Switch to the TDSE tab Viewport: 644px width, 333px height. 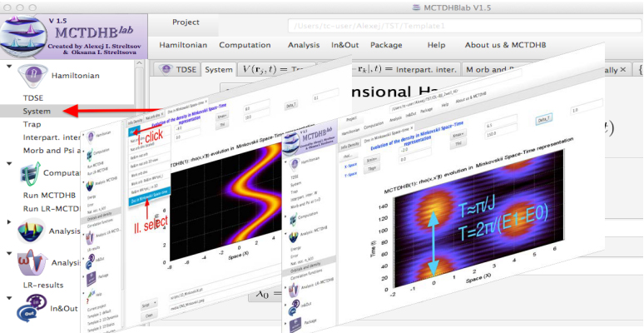point(178,69)
